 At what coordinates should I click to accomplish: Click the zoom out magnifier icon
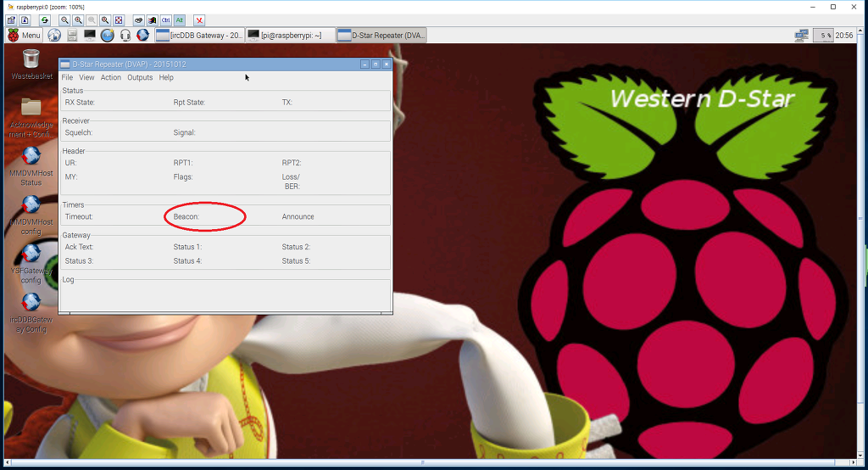pyautogui.click(x=64, y=20)
